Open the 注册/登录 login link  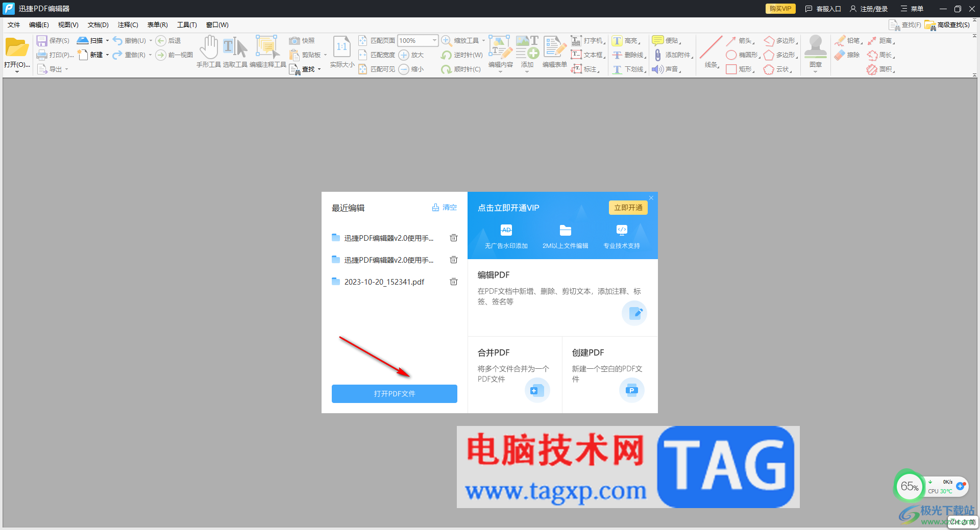pyautogui.click(x=869, y=9)
